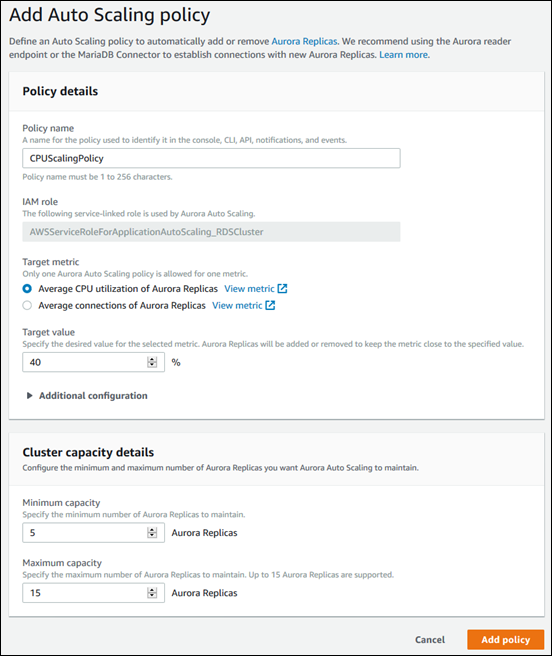
Task: Open the Aurora Replicas link
Action: [x=304, y=41]
